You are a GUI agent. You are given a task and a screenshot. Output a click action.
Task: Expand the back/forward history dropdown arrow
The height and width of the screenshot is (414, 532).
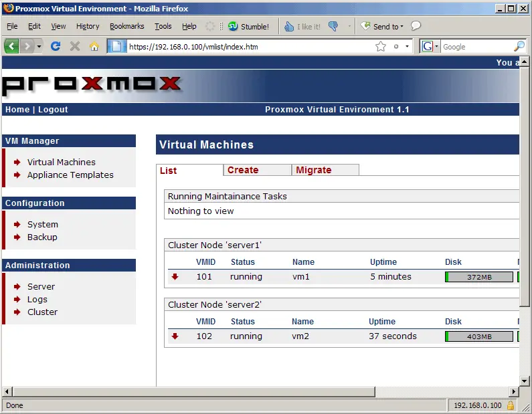(39, 47)
